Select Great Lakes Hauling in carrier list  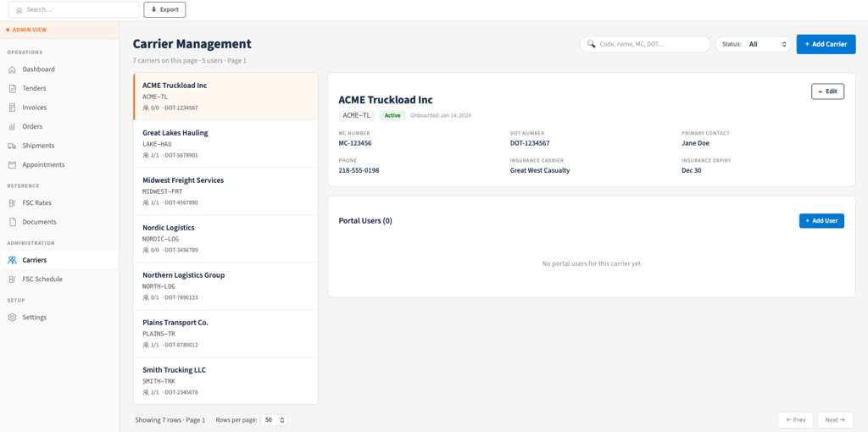(x=225, y=144)
